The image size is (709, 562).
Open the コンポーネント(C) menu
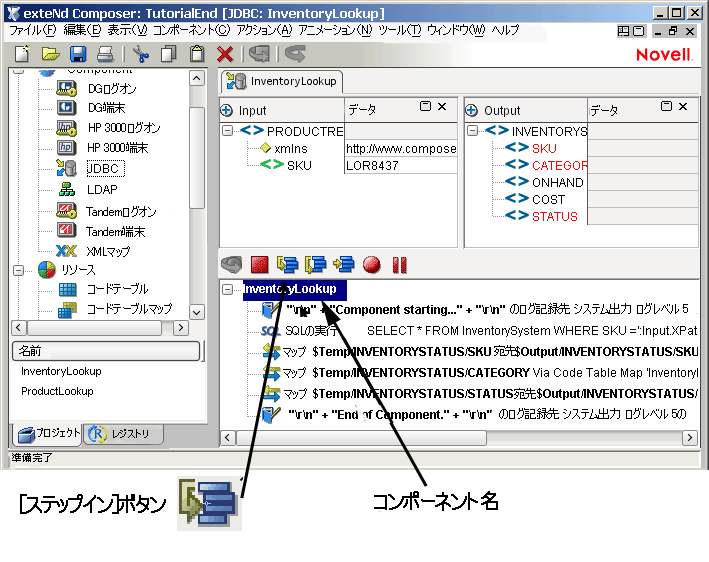[x=192, y=30]
